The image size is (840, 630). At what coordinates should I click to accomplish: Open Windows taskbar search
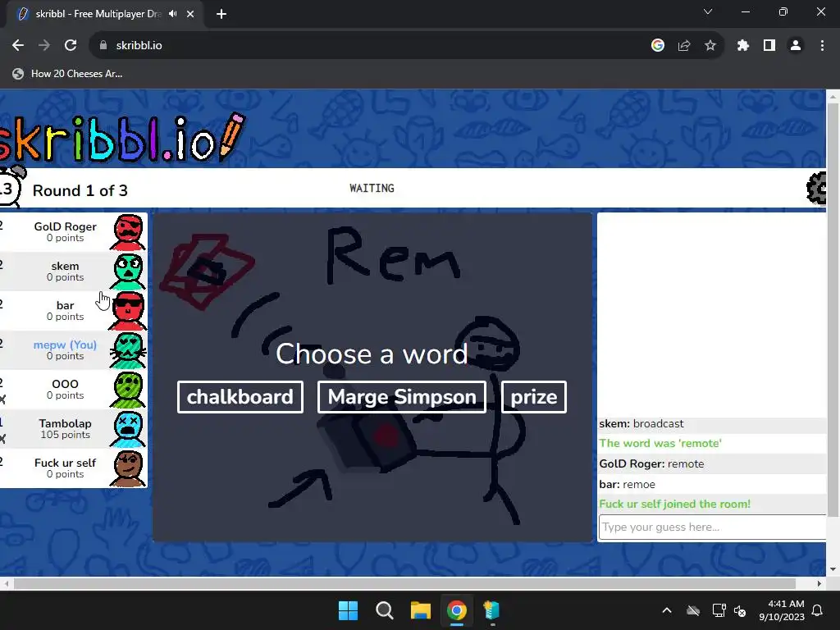pos(385,610)
